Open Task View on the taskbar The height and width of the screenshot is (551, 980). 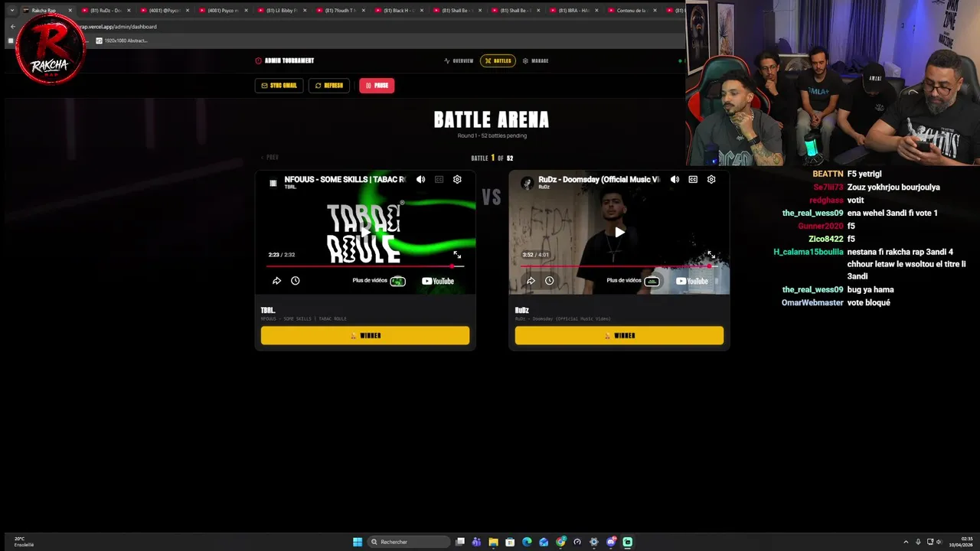460,542
